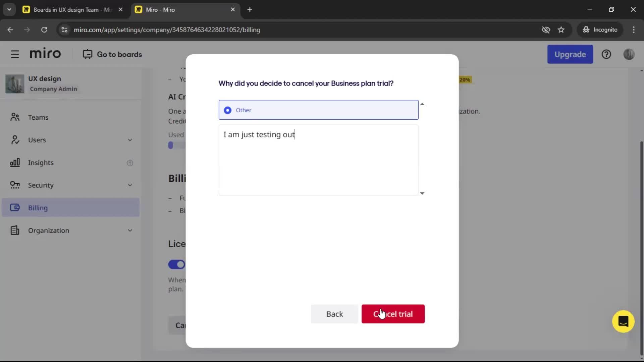Screen dimensions: 644x362
Task: Open the tab search dropdown arrow
Action: [x=9, y=10]
